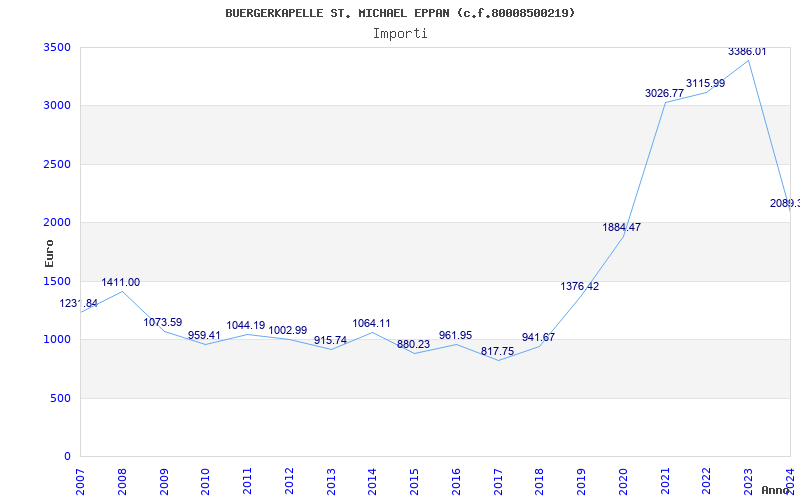Select the 941.67 data label
800x500 pixels.
click(x=538, y=337)
